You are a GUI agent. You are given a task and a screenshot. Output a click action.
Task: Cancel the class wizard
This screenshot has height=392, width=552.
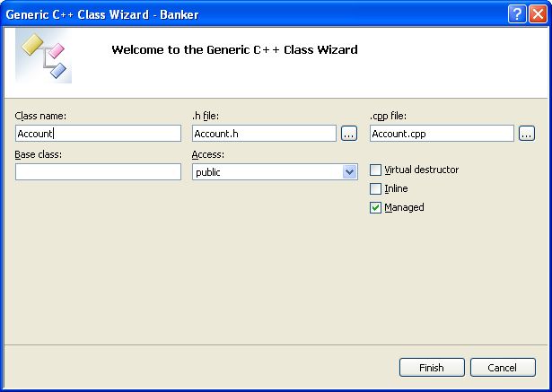(503, 368)
